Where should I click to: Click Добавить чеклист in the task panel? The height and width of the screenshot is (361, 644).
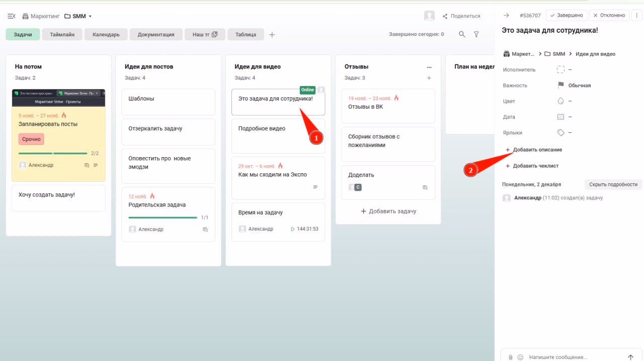[532, 166]
